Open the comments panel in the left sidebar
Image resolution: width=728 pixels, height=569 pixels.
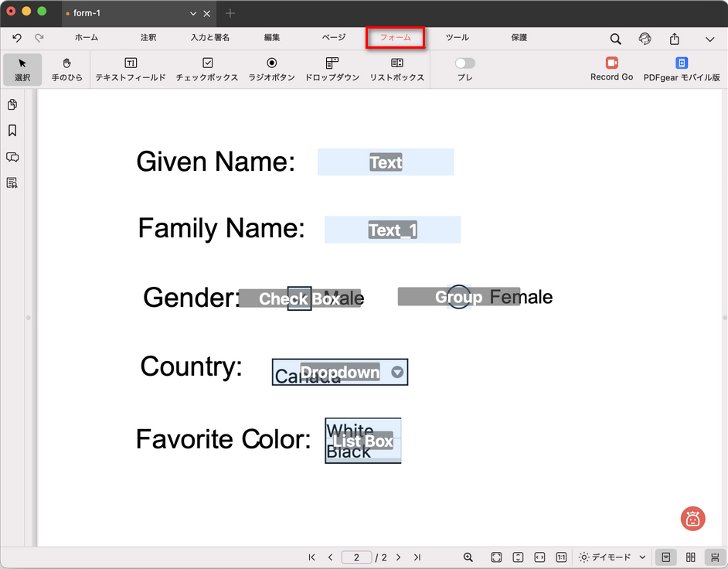[12, 157]
